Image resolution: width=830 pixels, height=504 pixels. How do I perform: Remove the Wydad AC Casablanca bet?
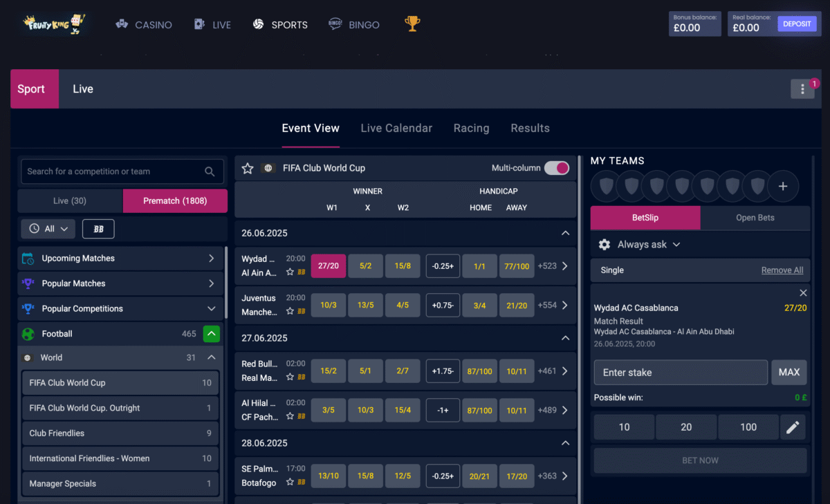[803, 293]
